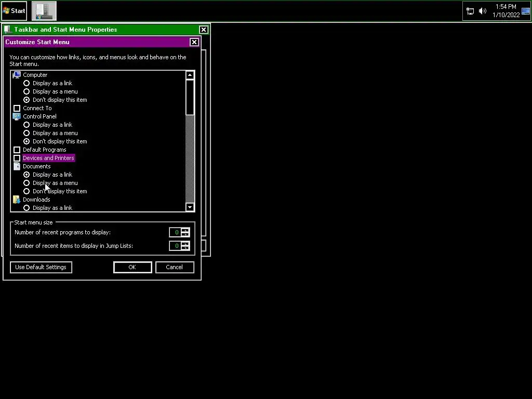Decrease recent items in Jump Lists
Screen dimensions: 532x399
click(x=185, y=248)
